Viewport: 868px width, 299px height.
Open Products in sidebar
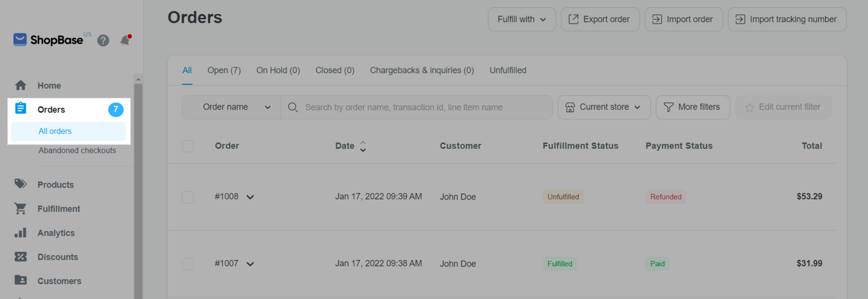click(55, 185)
